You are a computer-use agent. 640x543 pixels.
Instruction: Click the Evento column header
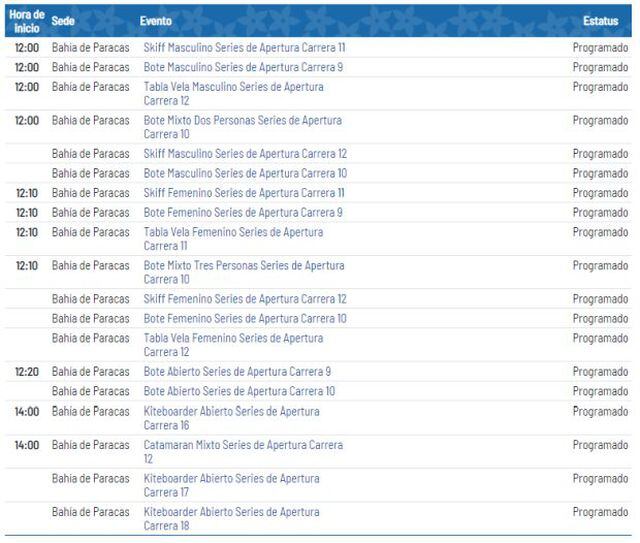(x=155, y=21)
